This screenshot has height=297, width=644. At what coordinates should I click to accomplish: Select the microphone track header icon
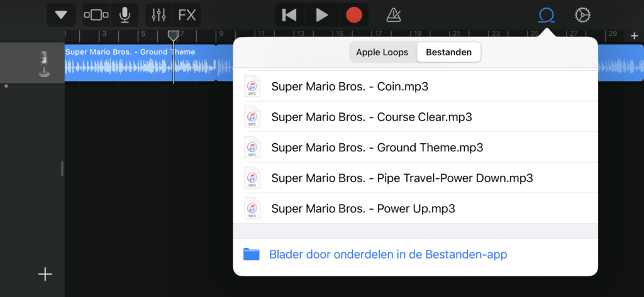(43, 63)
